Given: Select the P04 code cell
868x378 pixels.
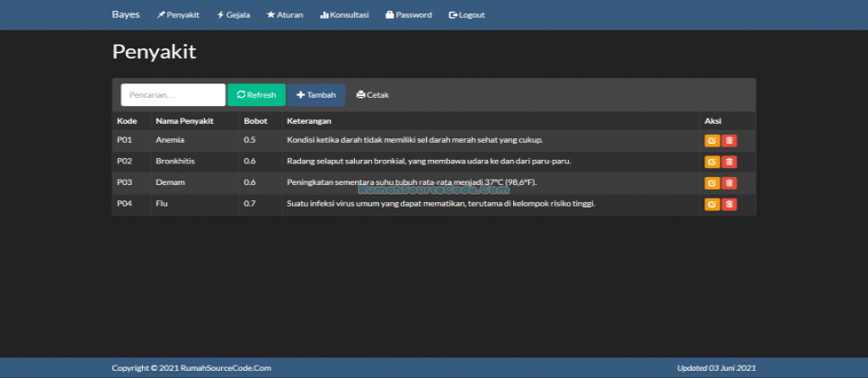Looking at the screenshot, I should coord(125,204).
